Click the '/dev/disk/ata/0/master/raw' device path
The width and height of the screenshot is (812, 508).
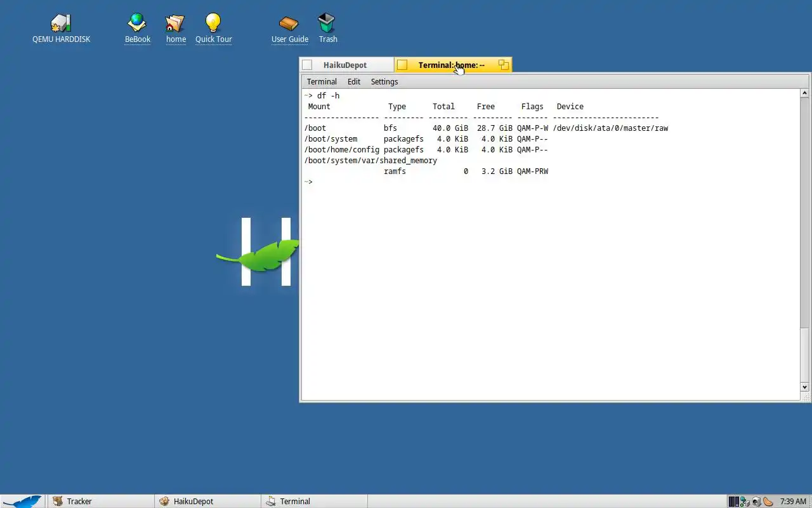610,128
